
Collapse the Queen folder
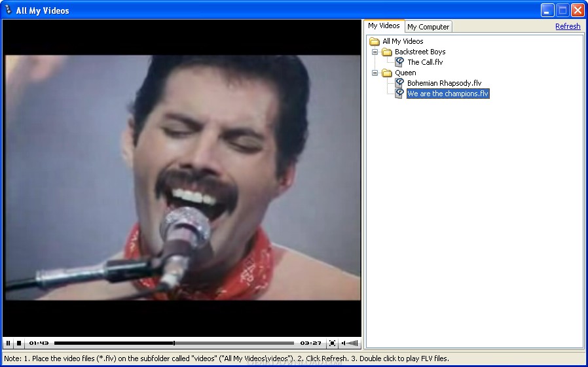tap(375, 73)
